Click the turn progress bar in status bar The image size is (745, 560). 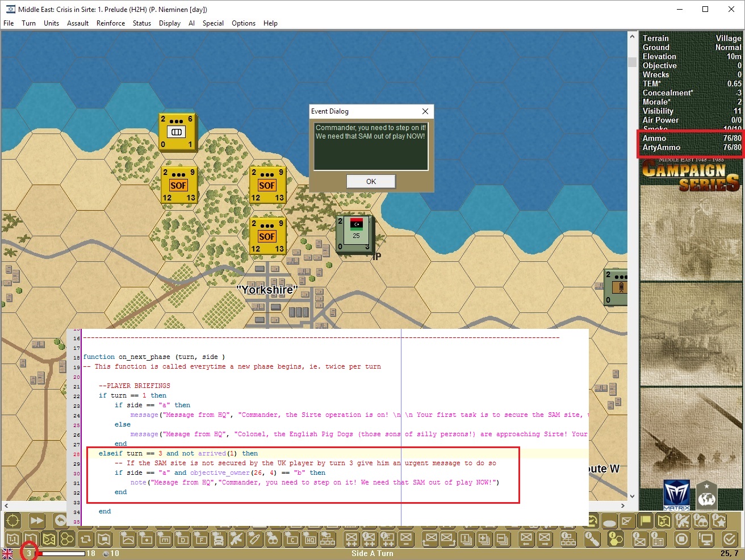61,553
